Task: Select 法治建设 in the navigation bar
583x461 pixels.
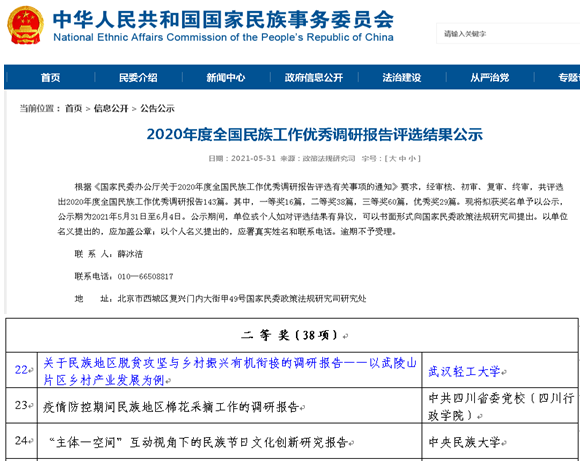Action: 402,77
